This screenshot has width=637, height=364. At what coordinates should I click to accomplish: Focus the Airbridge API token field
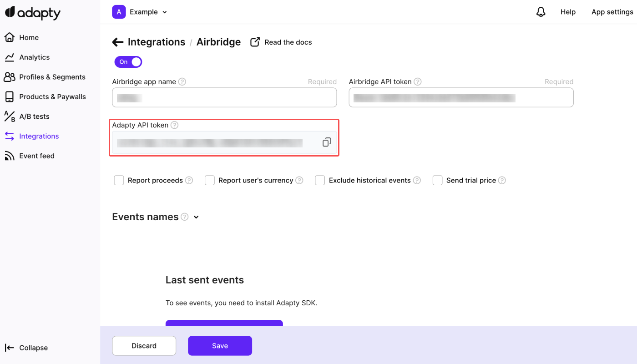pyautogui.click(x=461, y=97)
